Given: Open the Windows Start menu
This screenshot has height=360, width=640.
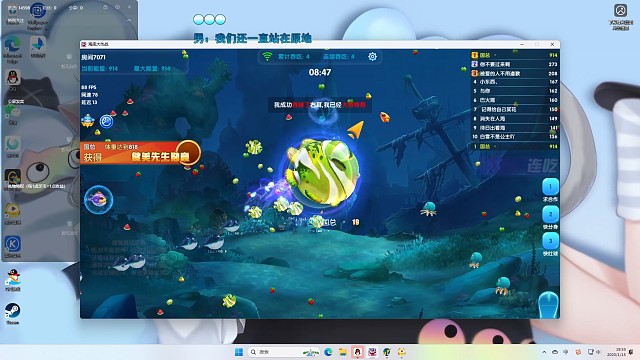Looking at the screenshot, I should 239,352.
